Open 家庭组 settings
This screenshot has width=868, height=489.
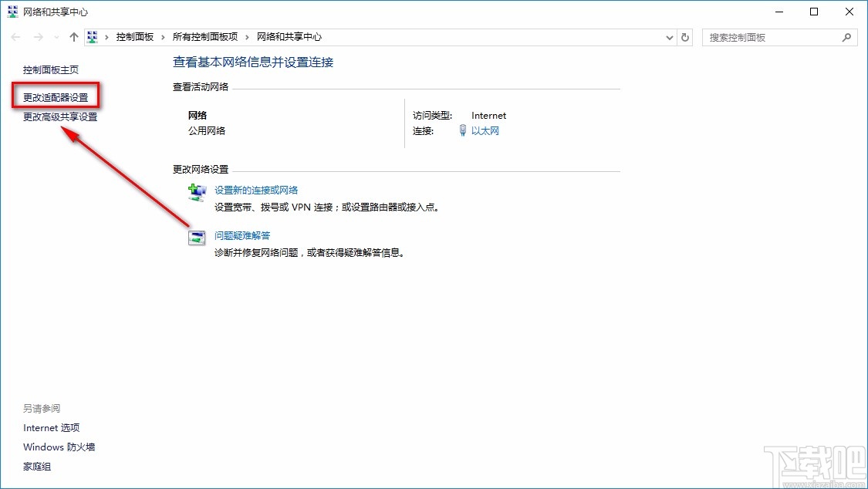[x=36, y=466]
